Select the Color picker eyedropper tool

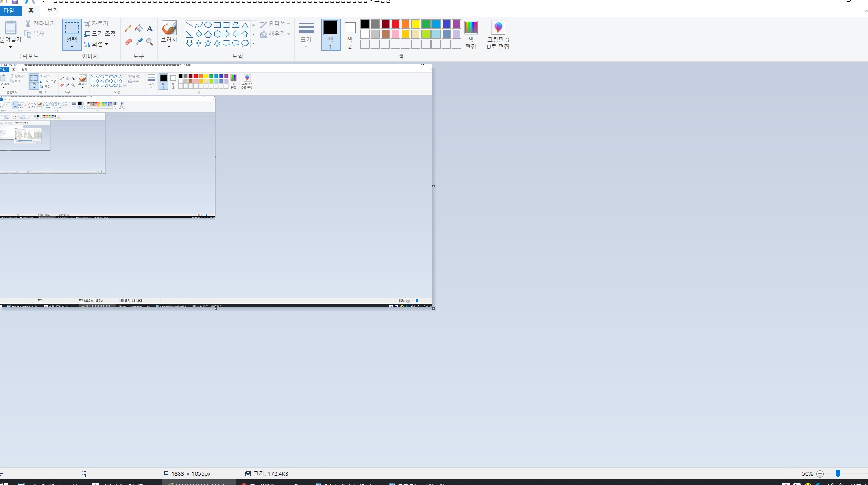tap(139, 42)
